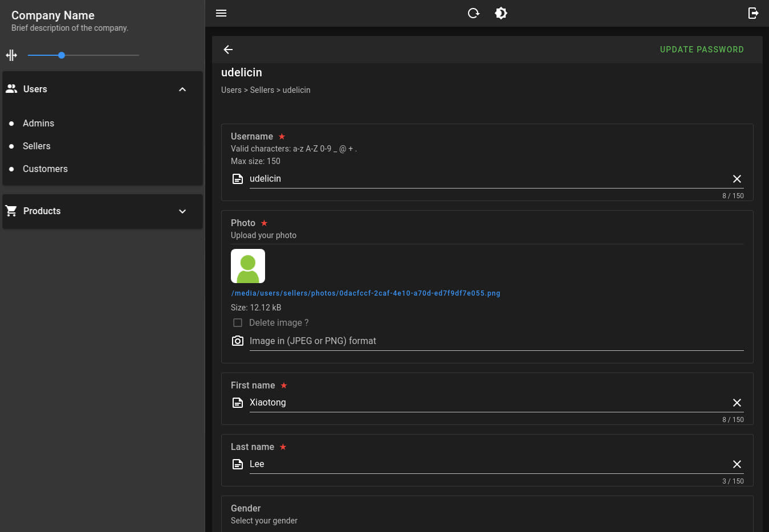769x532 pixels.
Task: Click the document icon beside Last name
Action: click(x=238, y=464)
